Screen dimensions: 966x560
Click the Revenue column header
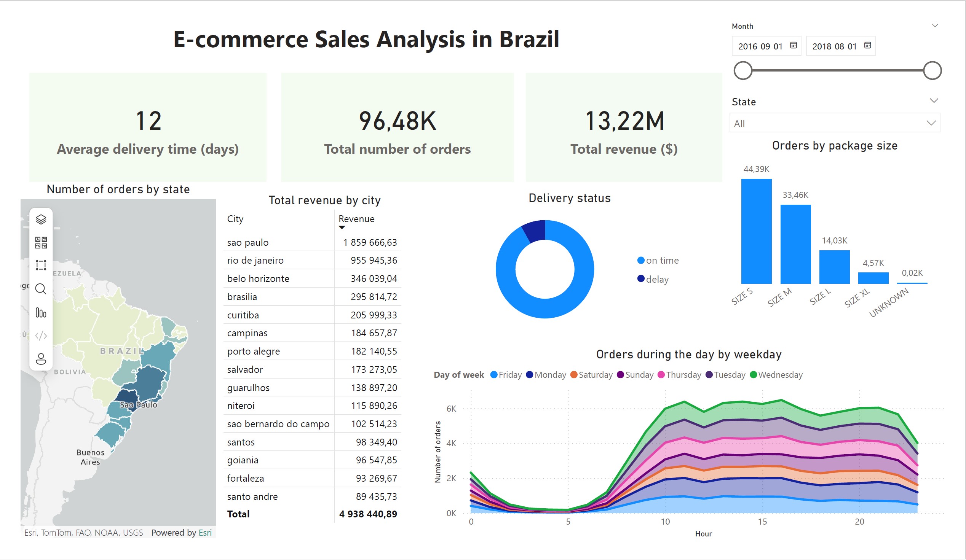[x=356, y=219]
